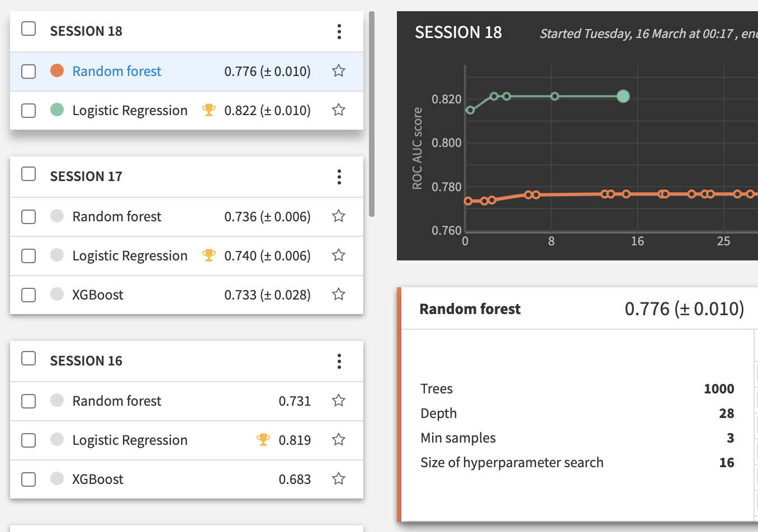Click the trophy icon on Session 16 Logistic Regression
The height and width of the screenshot is (532, 758).
[263, 440]
